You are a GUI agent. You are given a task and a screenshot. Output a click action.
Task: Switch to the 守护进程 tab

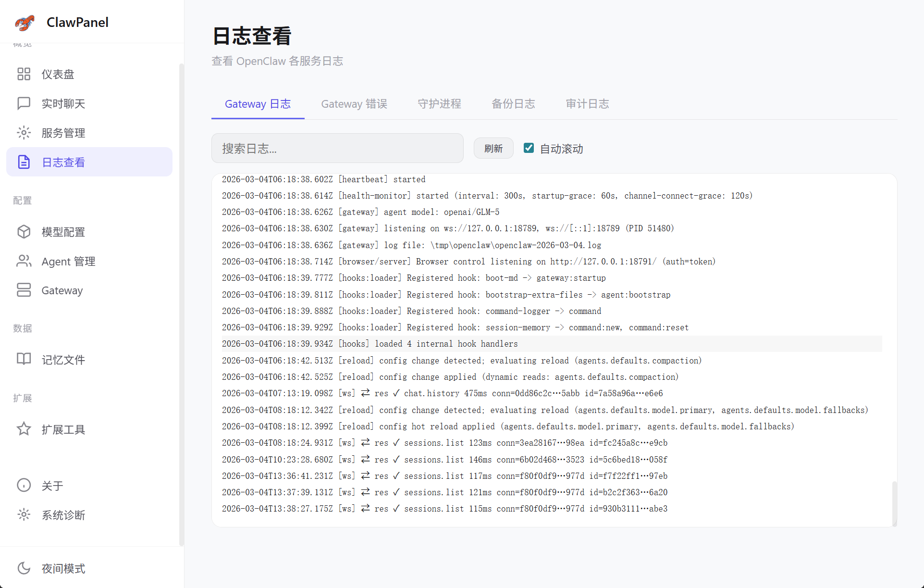tap(439, 104)
